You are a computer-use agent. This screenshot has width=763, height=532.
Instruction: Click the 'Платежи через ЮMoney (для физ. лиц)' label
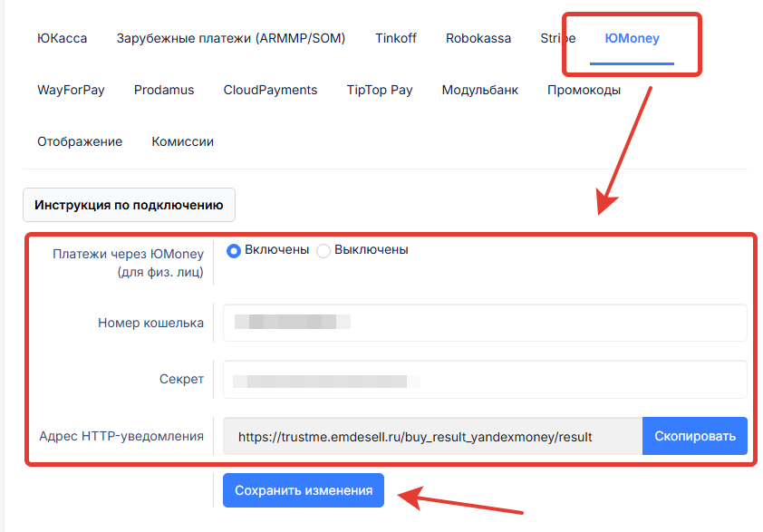[x=128, y=263]
